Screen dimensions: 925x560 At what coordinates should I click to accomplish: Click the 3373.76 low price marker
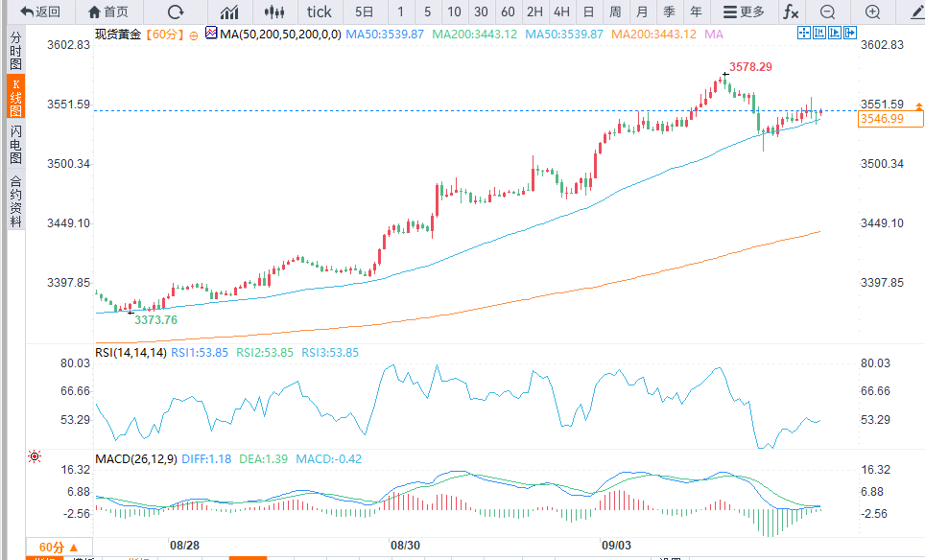click(155, 319)
